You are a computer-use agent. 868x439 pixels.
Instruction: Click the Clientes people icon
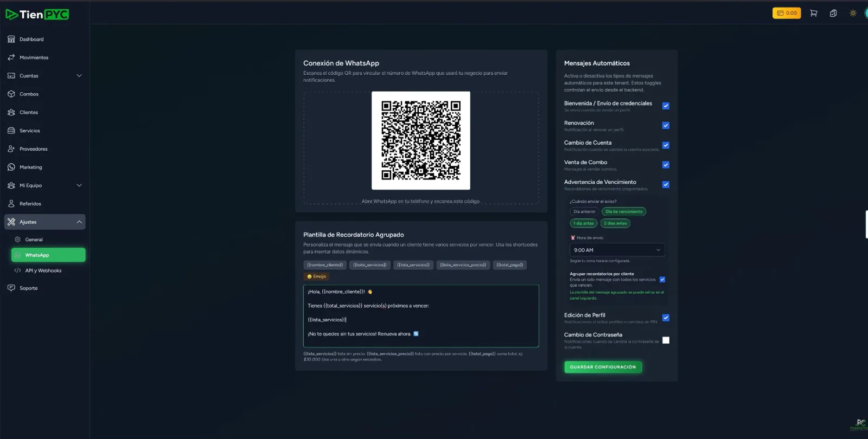(x=11, y=112)
